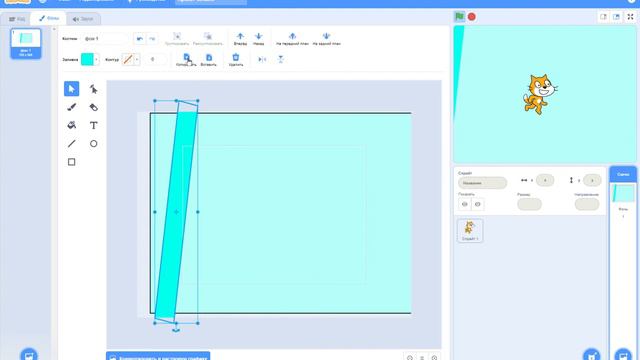Click the zoom in magnifier icon
Viewport: 640px width, 360px height.
434,358
